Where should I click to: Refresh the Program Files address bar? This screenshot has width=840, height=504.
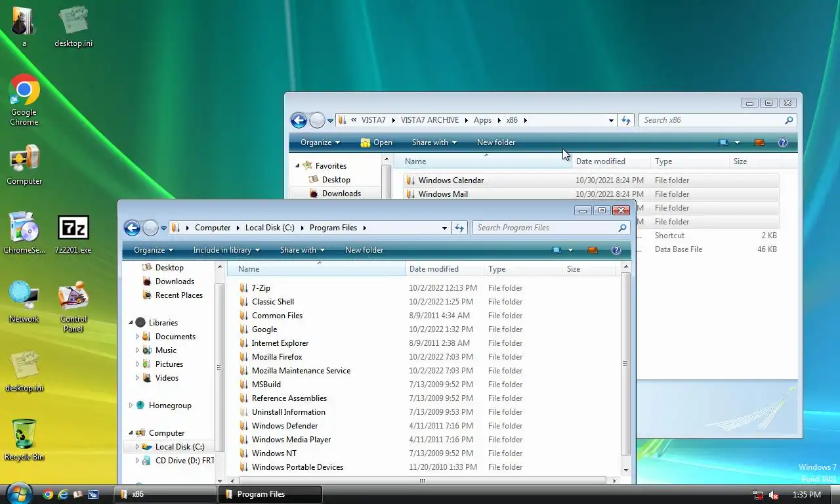[x=459, y=228]
